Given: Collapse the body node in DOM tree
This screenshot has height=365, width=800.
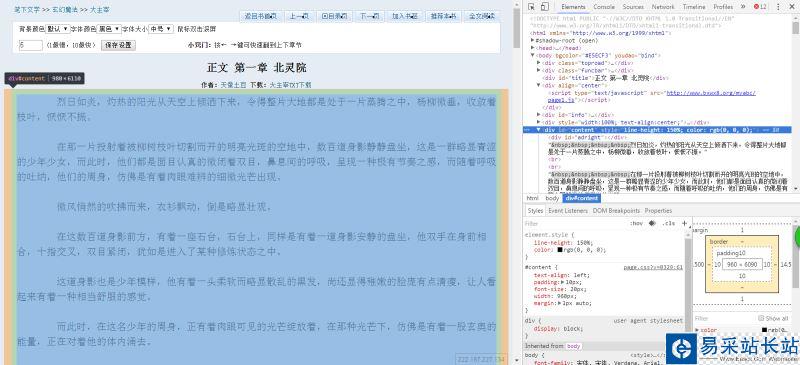Looking at the screenshot, I should [x=533, y=55].
